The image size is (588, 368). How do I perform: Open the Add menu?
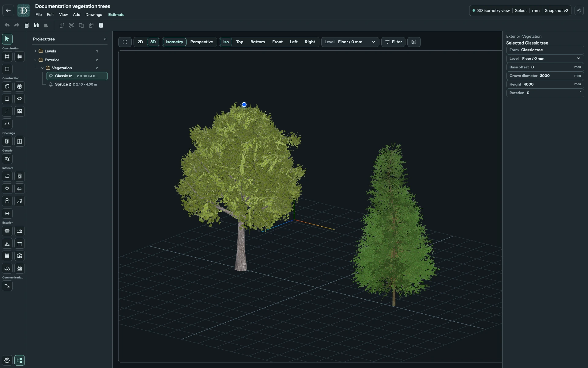click(x=77, y=15)
